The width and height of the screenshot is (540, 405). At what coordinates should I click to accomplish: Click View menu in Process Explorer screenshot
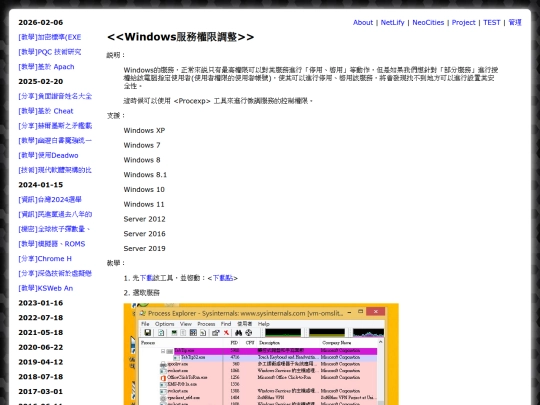click(186, 324)
